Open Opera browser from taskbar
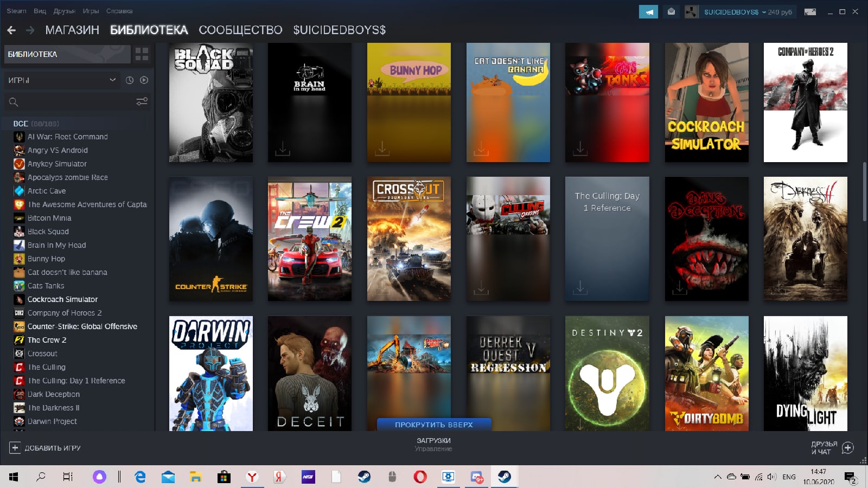This screenshot has width=868, height=488. click(420, 477)
